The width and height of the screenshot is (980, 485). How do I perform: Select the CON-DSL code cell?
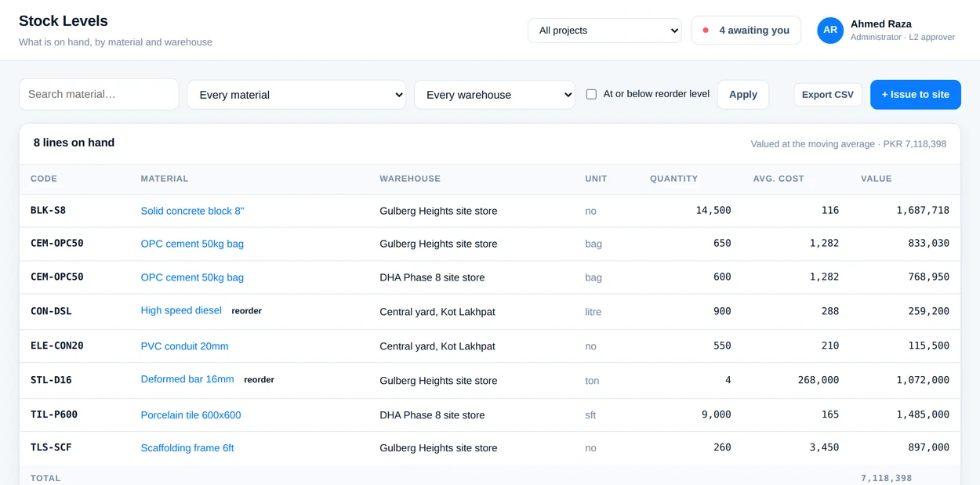click(51, 311)
